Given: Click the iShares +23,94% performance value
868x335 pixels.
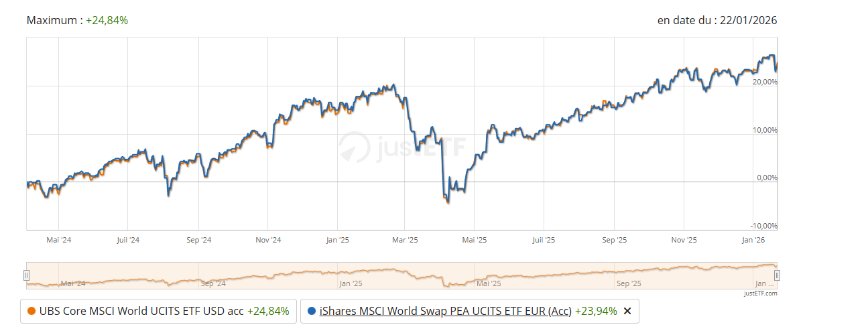Looking at the screenshot, I should point(595,311).
